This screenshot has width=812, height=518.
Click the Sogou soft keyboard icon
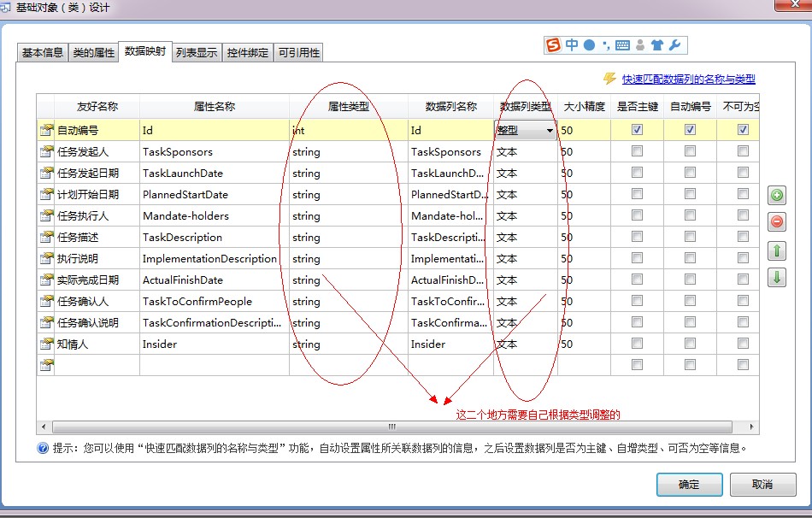click(622, 45)
